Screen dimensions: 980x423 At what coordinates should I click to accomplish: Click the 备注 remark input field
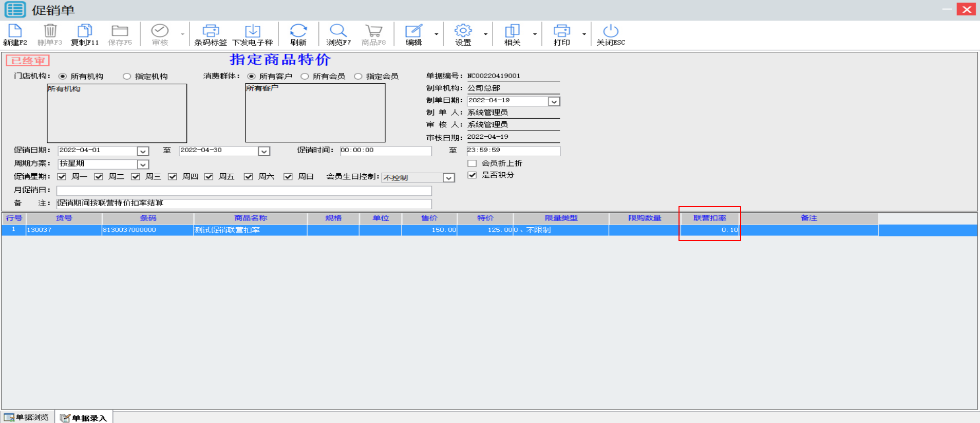click(x=243, y=204)
